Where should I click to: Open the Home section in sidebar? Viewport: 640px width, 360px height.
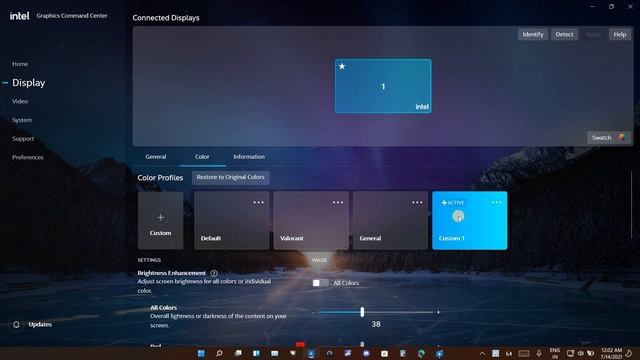pyautogui.click(x=20, y=64)
